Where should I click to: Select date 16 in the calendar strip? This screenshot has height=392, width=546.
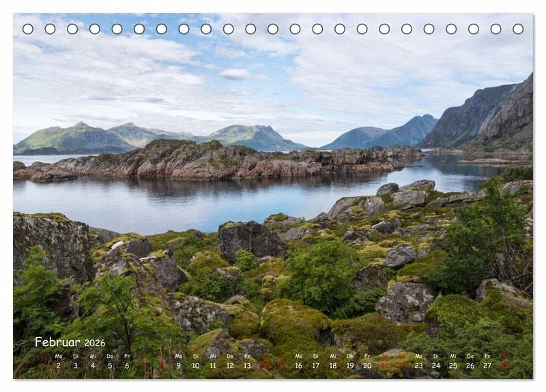point(298,365)
